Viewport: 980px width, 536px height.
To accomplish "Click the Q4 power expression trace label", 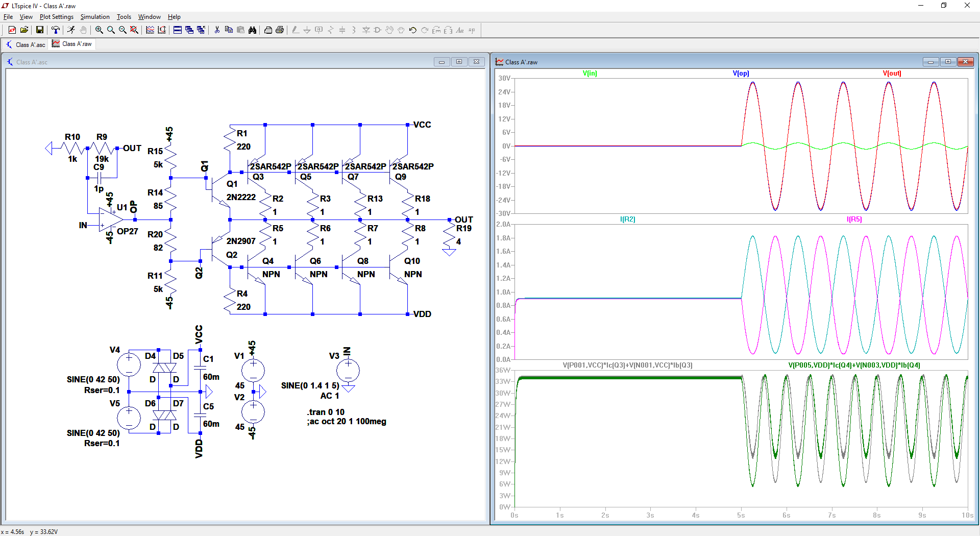I will pyautogui.click(x=854, y=365).
